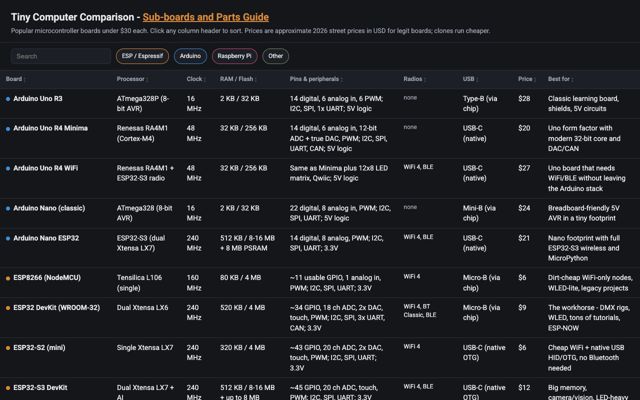Click the Dual Xtensa LX6 processor cell
Screen dimensions: 640x400
[142, 307]
